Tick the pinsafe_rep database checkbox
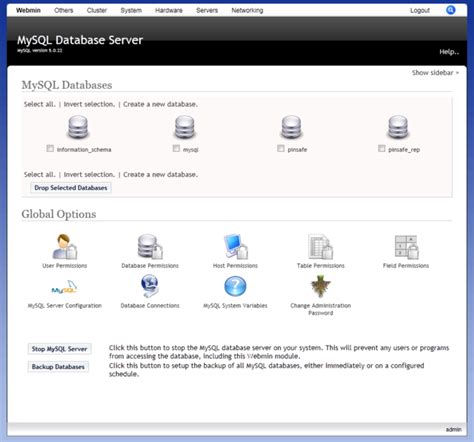The image size is (474, 442). (x=382, y=148)
